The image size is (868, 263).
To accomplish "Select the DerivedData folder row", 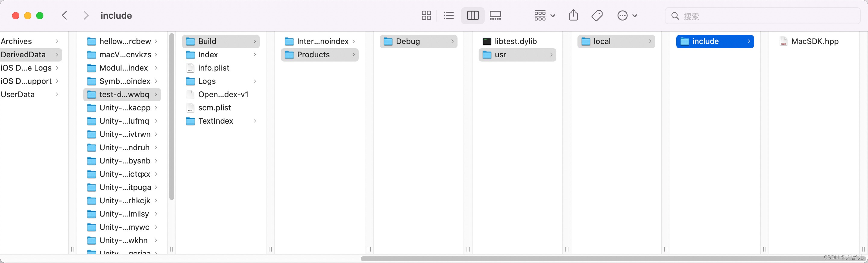I will [31, 55].
